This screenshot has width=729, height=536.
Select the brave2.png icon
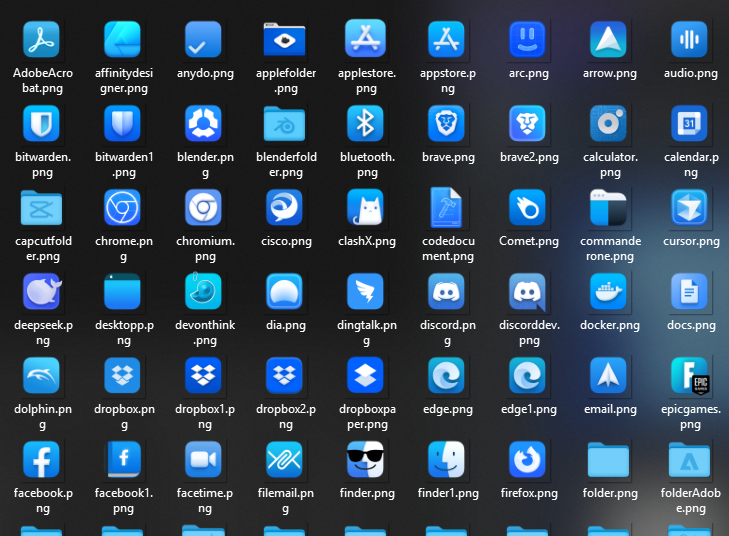click(x=527, y=123)
